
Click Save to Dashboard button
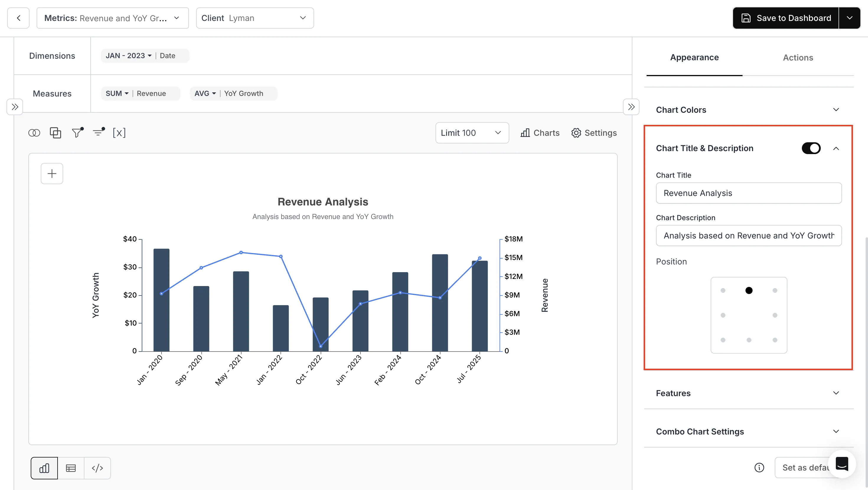[786, 18]
